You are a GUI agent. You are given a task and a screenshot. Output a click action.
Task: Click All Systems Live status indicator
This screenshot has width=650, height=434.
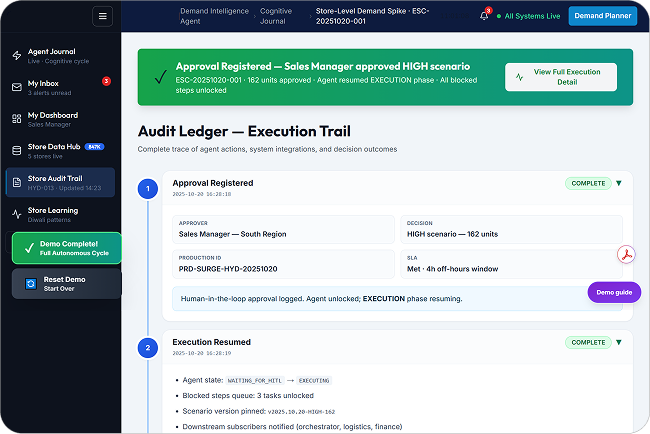click(528, 16)
